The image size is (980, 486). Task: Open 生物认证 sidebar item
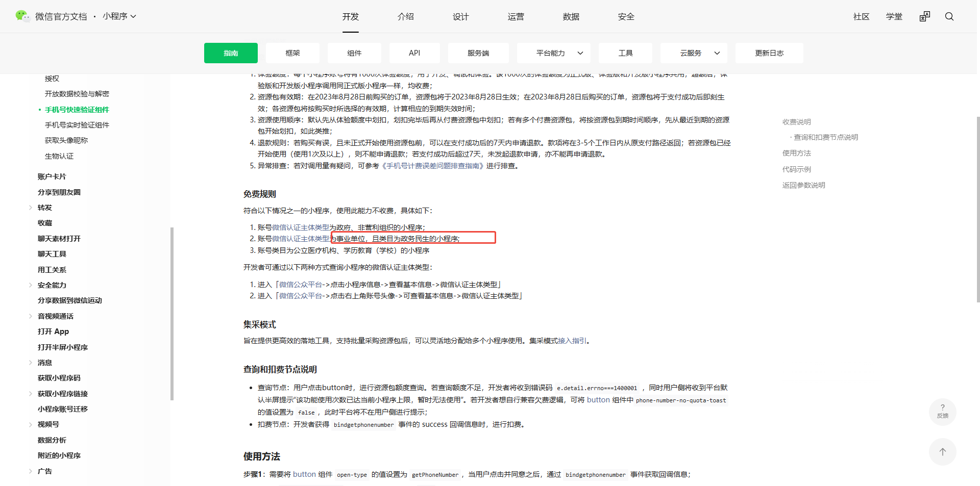point(59,156)
